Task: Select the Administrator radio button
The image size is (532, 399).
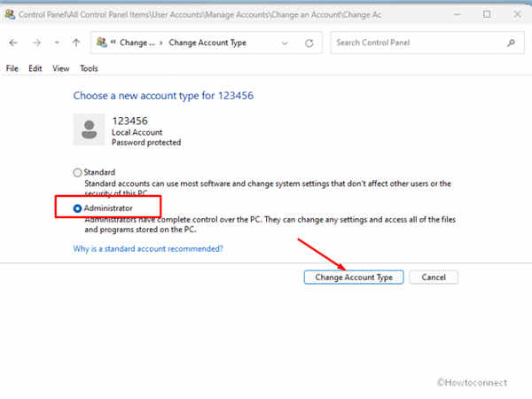Action: pos(78,208)
